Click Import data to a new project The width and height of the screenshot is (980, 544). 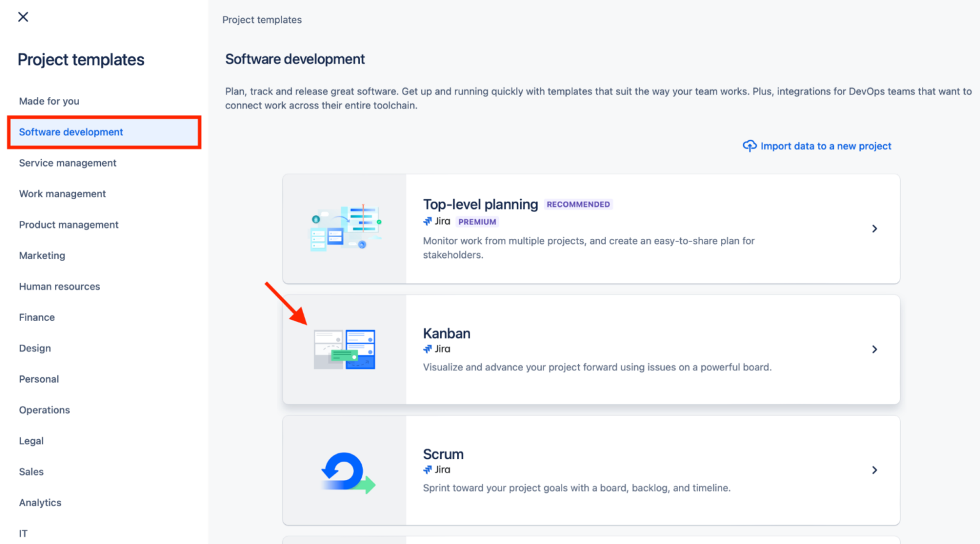pos(825,146)
